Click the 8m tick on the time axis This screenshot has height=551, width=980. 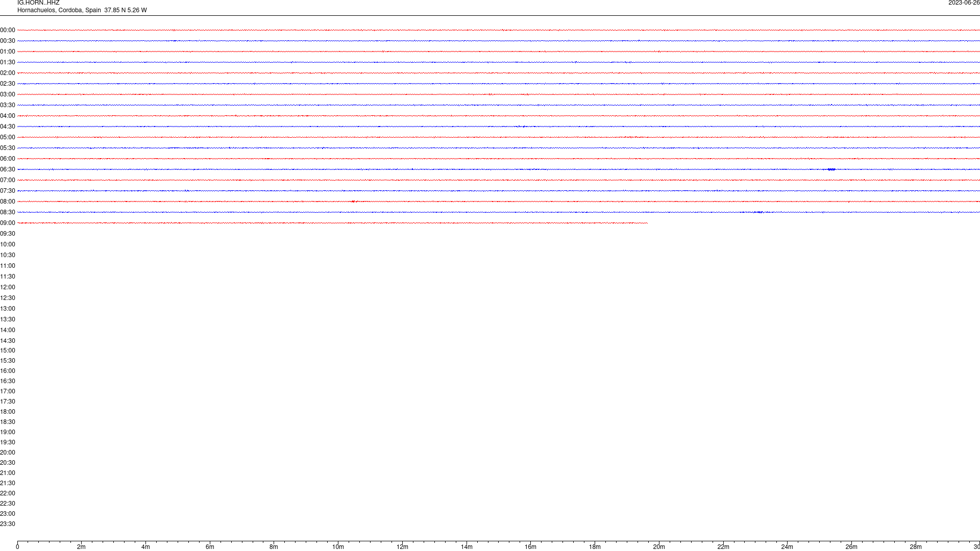tap(274, 547)
